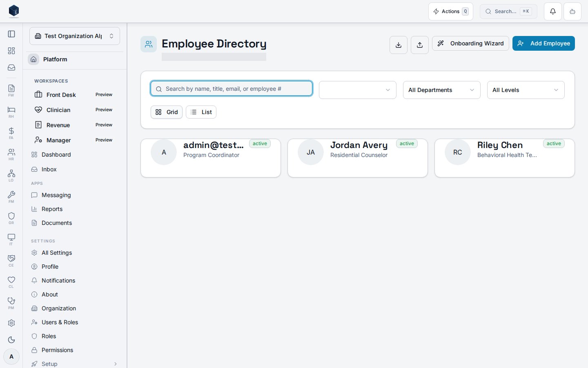Toggle the sidebar panel icon
Image resolution: width=588 pixels, height=368 pixels.
click(x=11, y=34)
